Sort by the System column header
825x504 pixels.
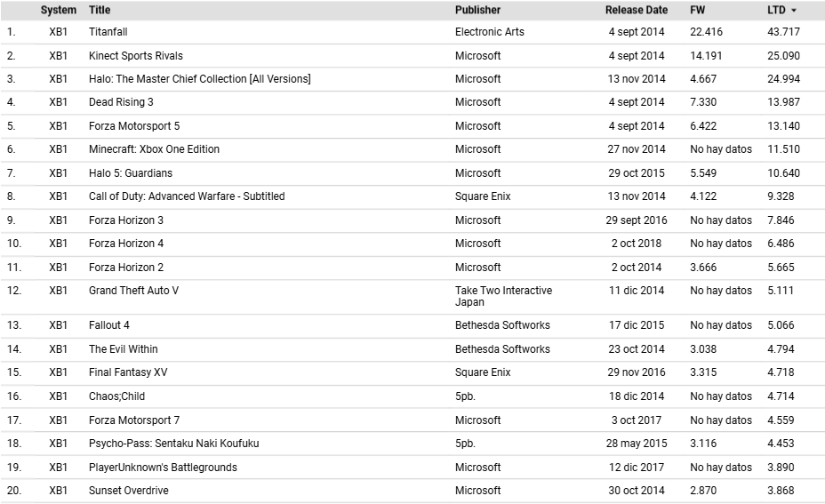tap(59, 10)
